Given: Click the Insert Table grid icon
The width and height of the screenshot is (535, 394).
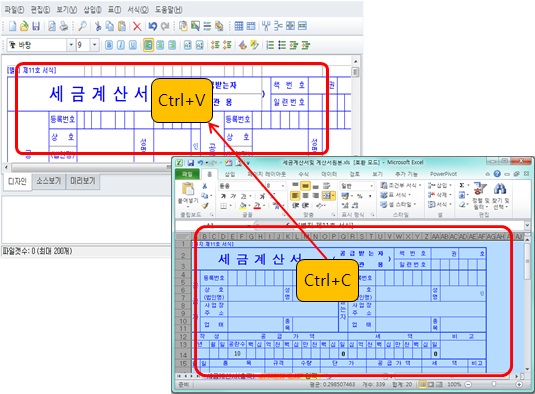Looking at the screenshot, I should click(x=239, y=26).
